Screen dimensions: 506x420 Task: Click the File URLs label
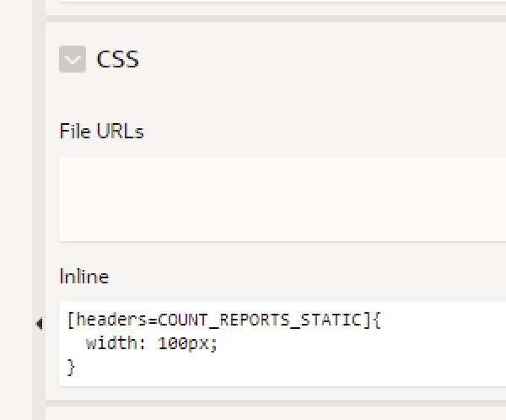coord(102,131)
